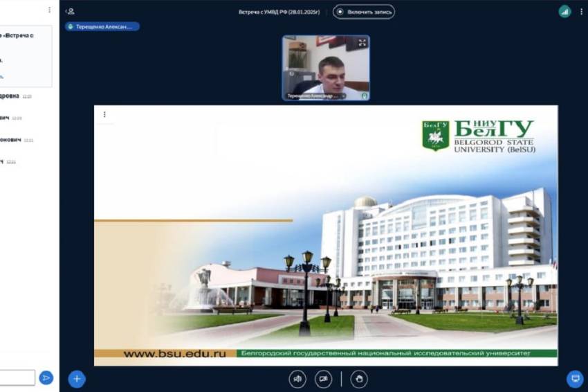The image size is (588, 392).
Task: Click the microphone icon on the talking indicator
Action: [71, 26]
